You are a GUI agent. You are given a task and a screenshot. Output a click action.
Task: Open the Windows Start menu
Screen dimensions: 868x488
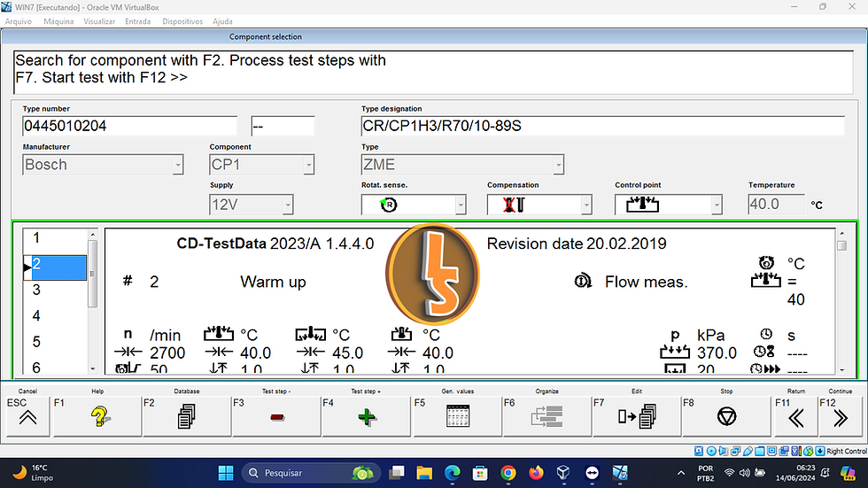click(225, 473)
